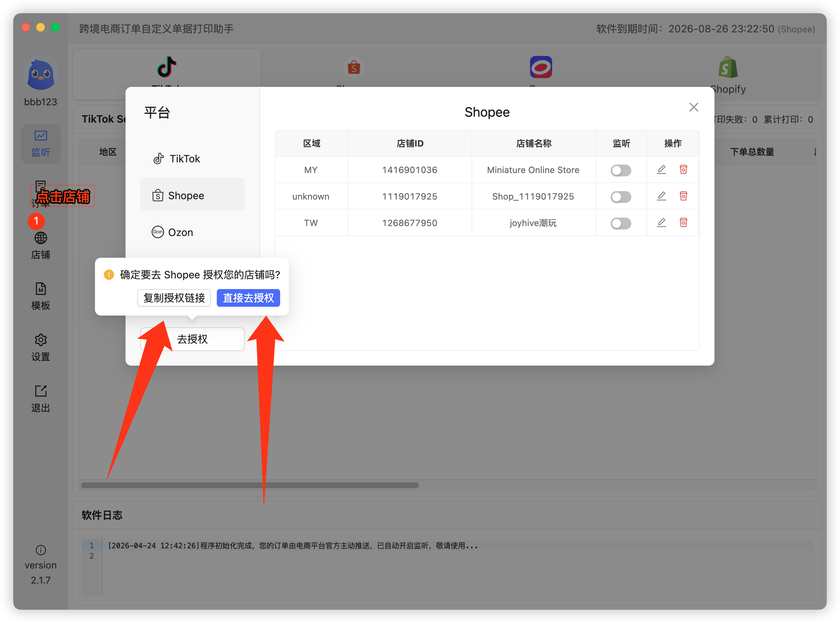Click the version info icon
This screenshot has width=840, height=623.
(x=41, y=550)
